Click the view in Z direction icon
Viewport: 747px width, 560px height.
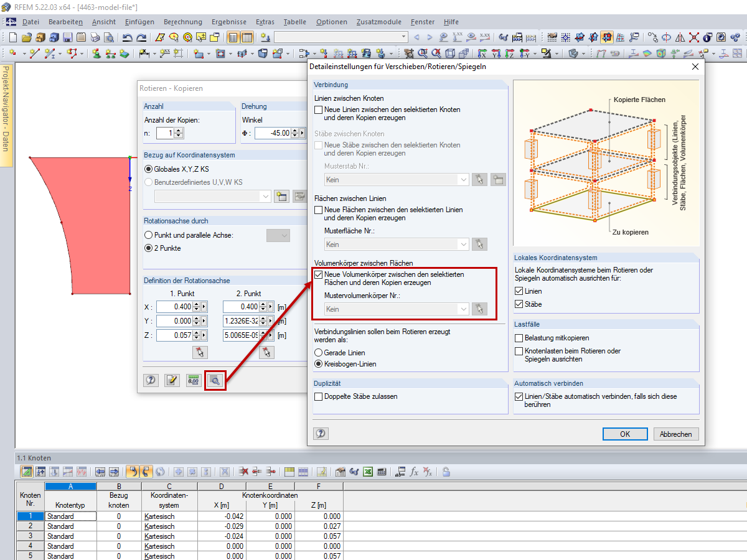point(509,54)
